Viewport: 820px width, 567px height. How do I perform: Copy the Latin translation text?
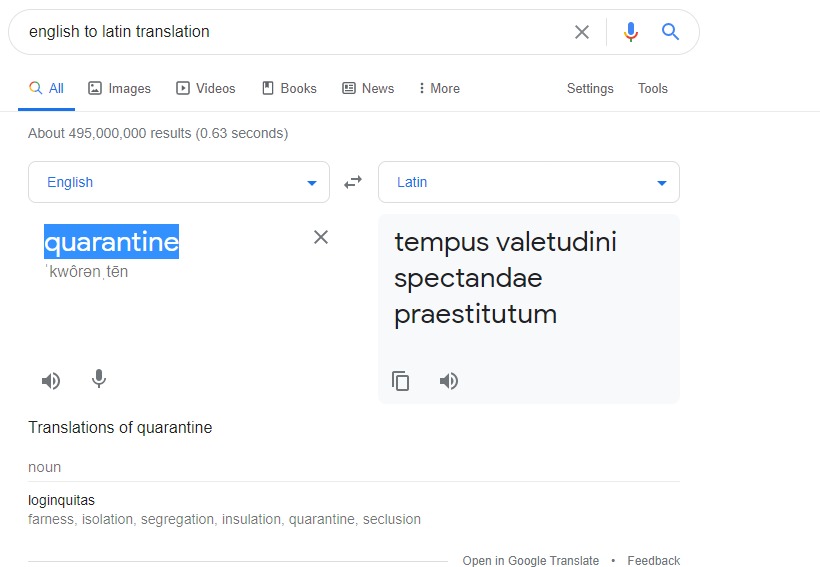pos(401,381)
